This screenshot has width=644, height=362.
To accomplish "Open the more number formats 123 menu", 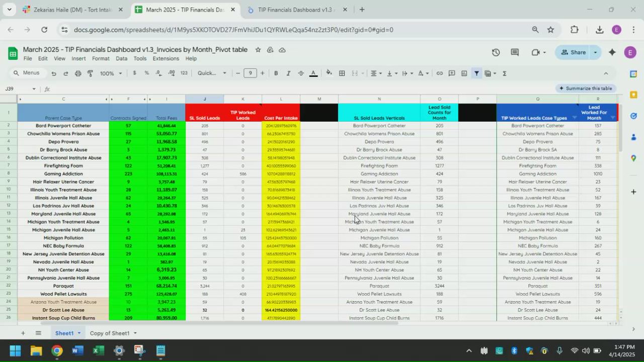I will (184, 73).
